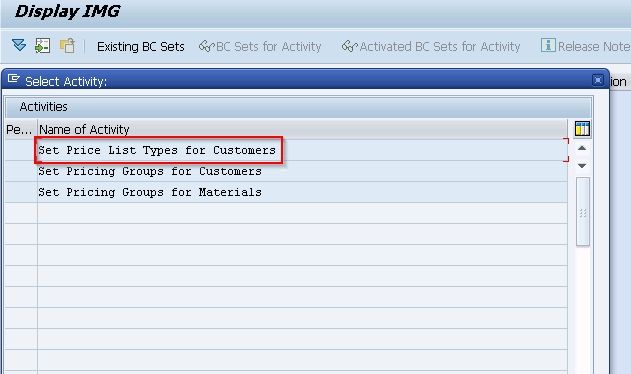The width and height of the screenshot is (631, 374).
Task: Select Set Price List Types for Customers
Action: (x=157, y=150)
